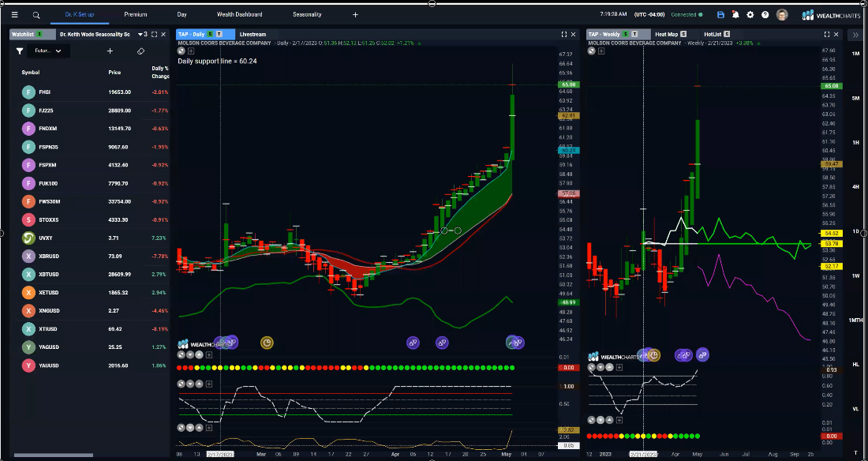Click the yellow earnings marker on daily chart

tap(267, 343)
